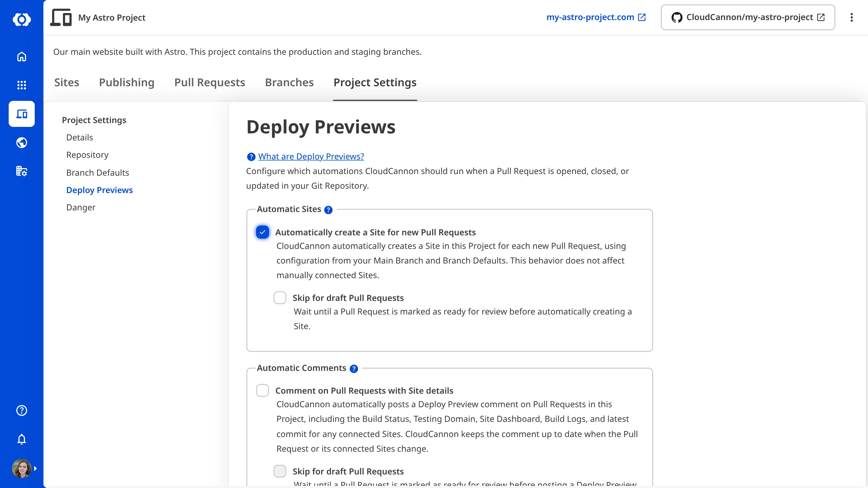This screenshot has width=868, height=488.
Task: Click the help icon beside What are Deploy Previews
Action: (251, 157)
